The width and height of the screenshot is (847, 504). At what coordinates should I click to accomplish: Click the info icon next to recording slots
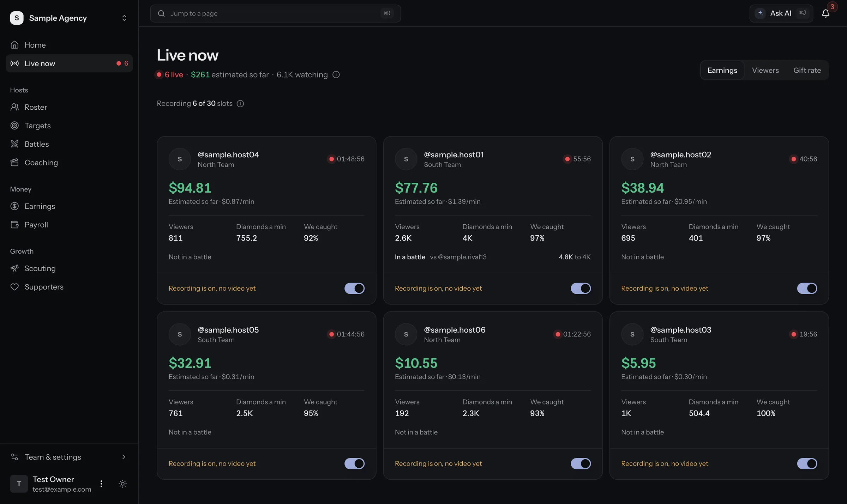[x=240, y=104]
